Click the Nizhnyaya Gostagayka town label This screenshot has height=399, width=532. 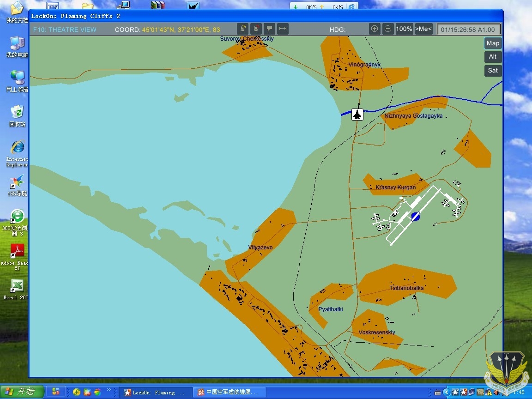[x=413, y=116]
